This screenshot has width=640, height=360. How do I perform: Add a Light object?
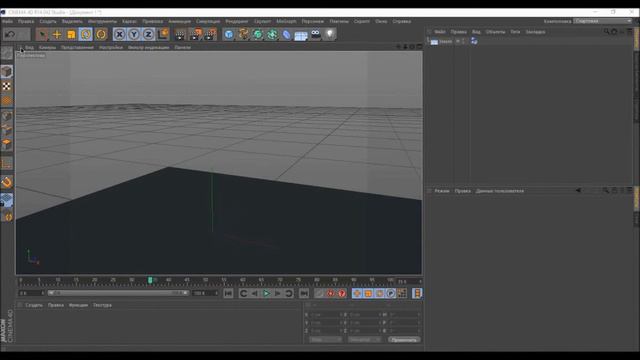click(330, 34)
